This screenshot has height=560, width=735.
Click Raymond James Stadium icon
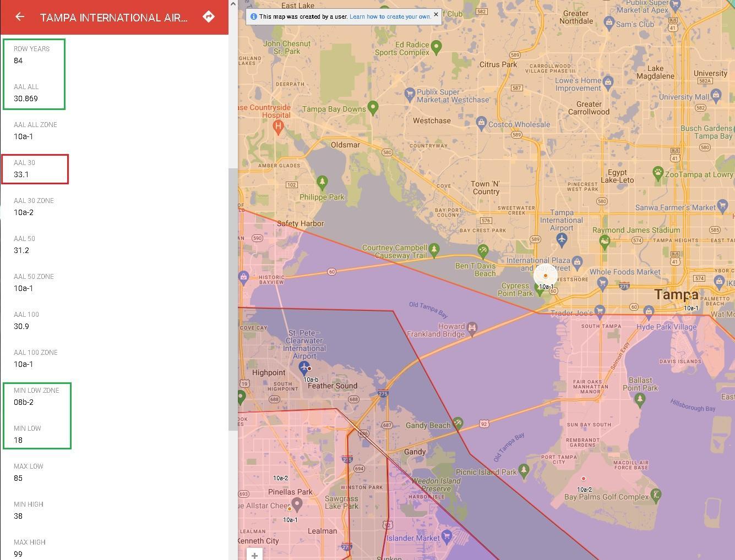coord(605,241)
